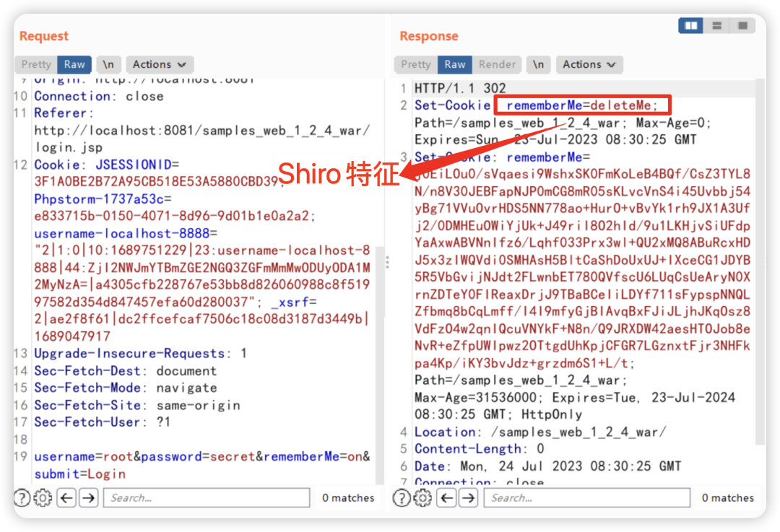Click 'Content-Length: 0' response header
The height and width of the screenshot is (532, 780).
[x=480, y=449]
